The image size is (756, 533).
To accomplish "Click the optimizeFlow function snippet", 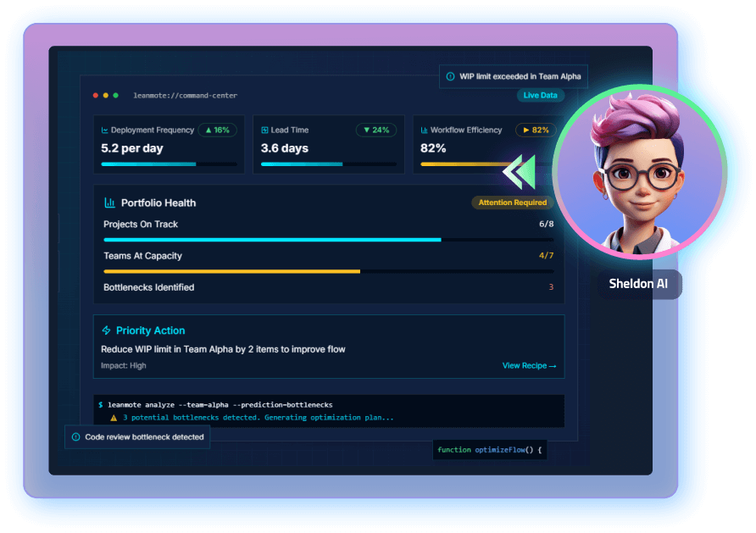I will [489, 449].
